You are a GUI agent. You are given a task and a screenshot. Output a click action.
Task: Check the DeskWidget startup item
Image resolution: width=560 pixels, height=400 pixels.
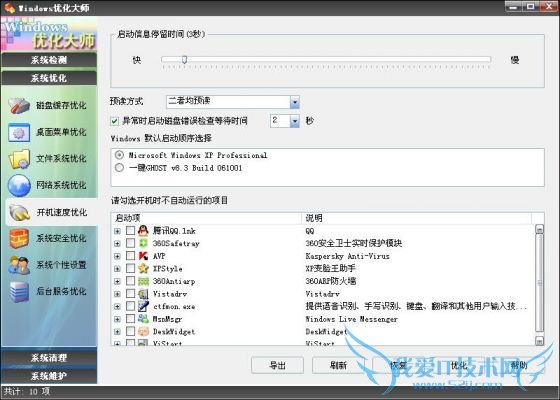(x=130, y=331)
